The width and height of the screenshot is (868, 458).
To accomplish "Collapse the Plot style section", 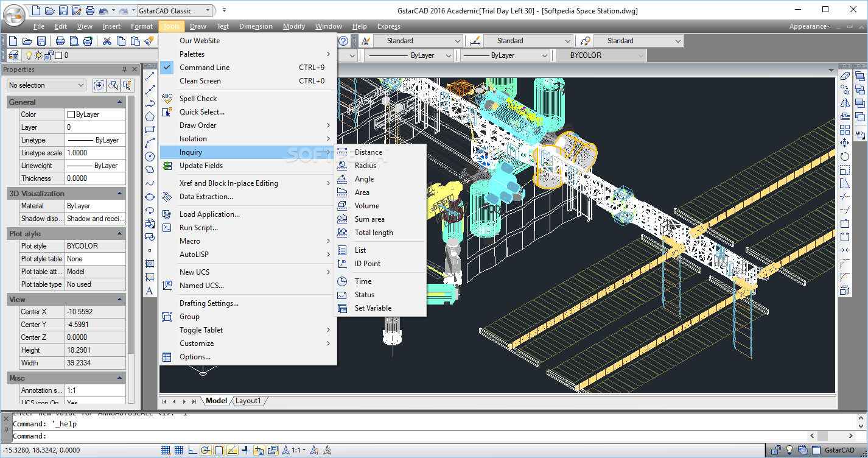I will pyautogui.click(x=120, y=234).
